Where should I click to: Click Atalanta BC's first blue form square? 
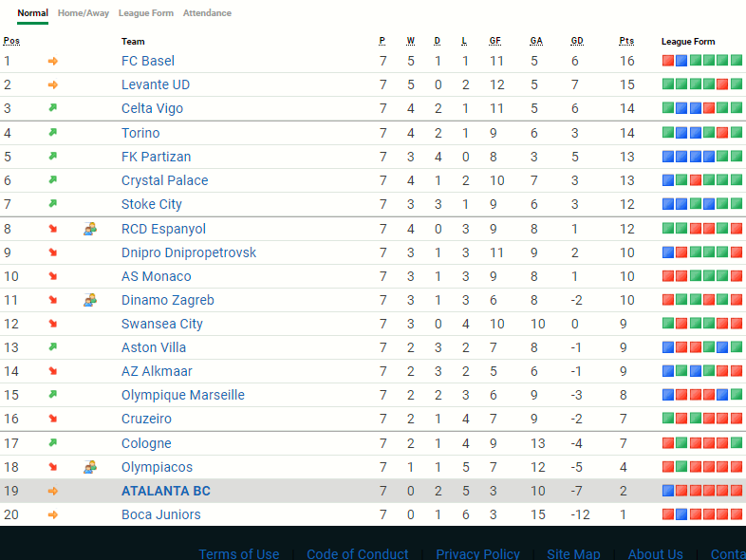pyautogui.click(x=668, y=491)
